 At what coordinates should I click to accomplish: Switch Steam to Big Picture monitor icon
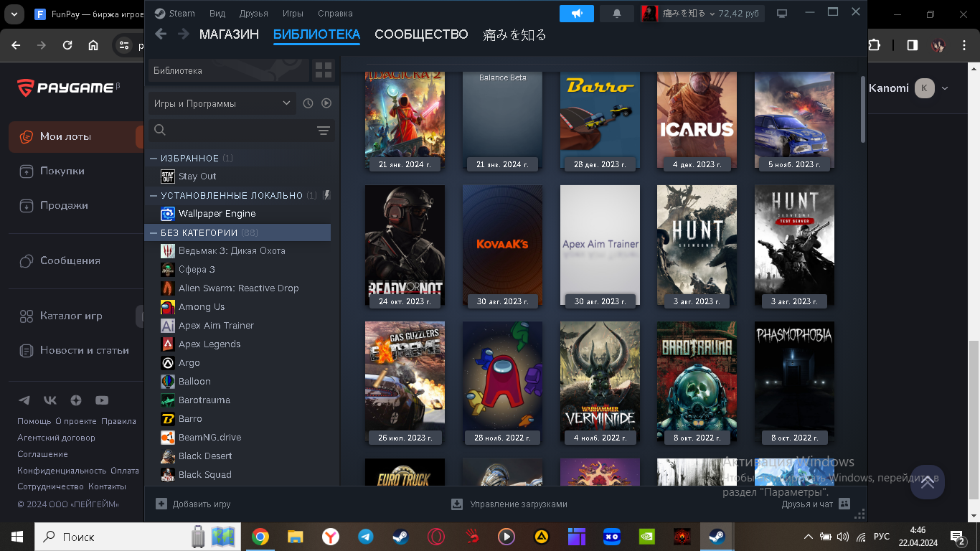click(x=782, y=14)
